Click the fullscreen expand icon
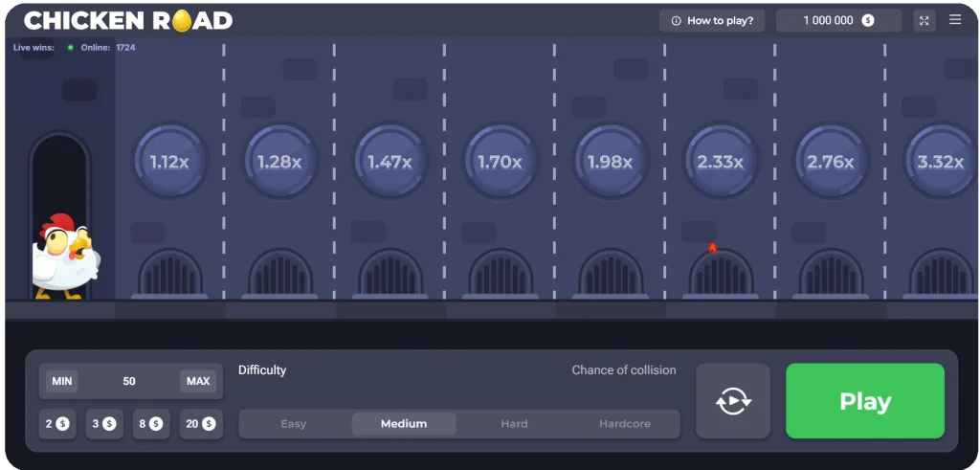Image resolution: width=980 pixels, height=470 pixels. 924,21
